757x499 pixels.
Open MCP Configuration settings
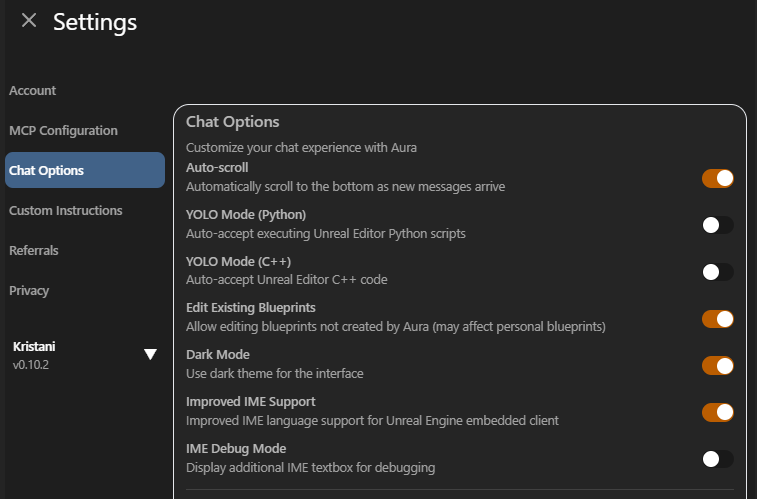[63, 131]
